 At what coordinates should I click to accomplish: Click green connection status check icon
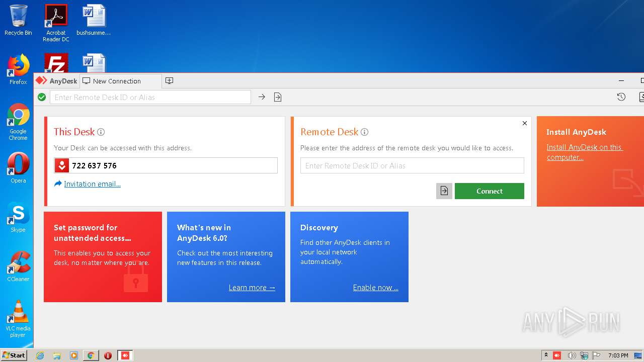click(x=42, y=97)
